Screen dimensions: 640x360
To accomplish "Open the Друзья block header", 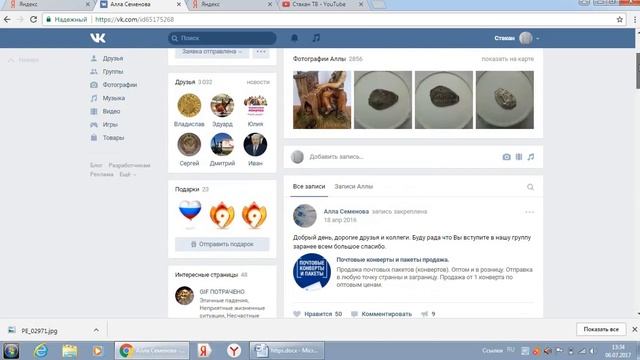I will coord(193,82).
